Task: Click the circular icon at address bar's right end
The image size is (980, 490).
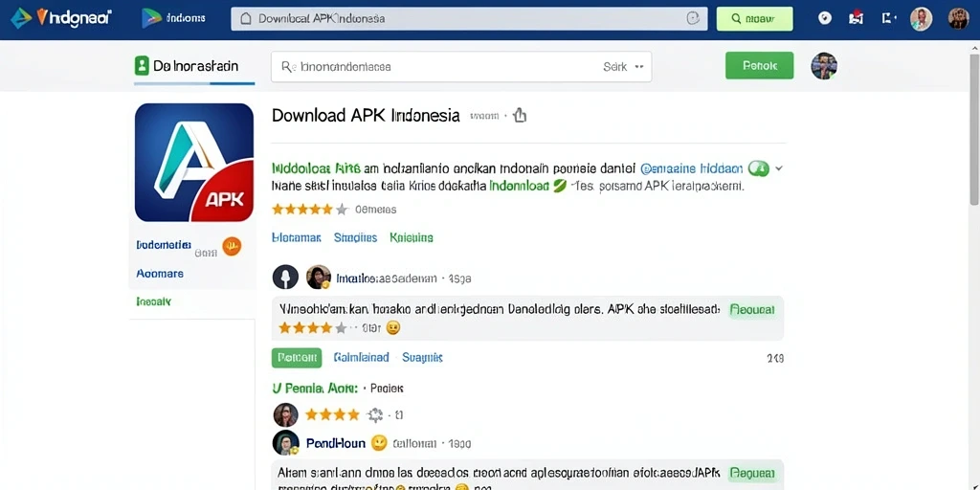Action: 693,19
